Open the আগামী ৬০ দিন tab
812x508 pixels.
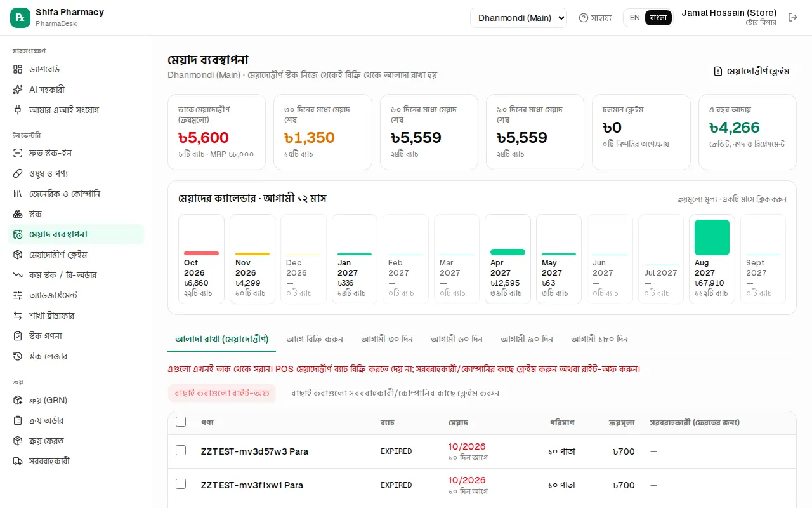click(457, 339)
